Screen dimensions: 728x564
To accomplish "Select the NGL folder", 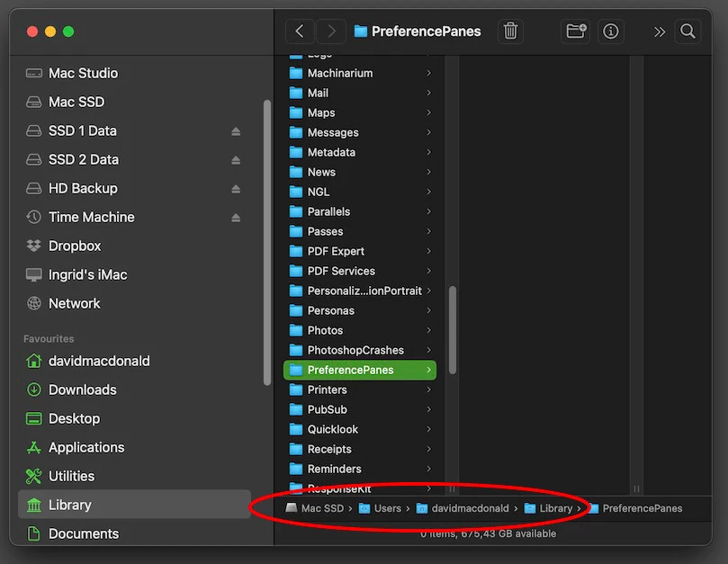I will click(360, 192).
